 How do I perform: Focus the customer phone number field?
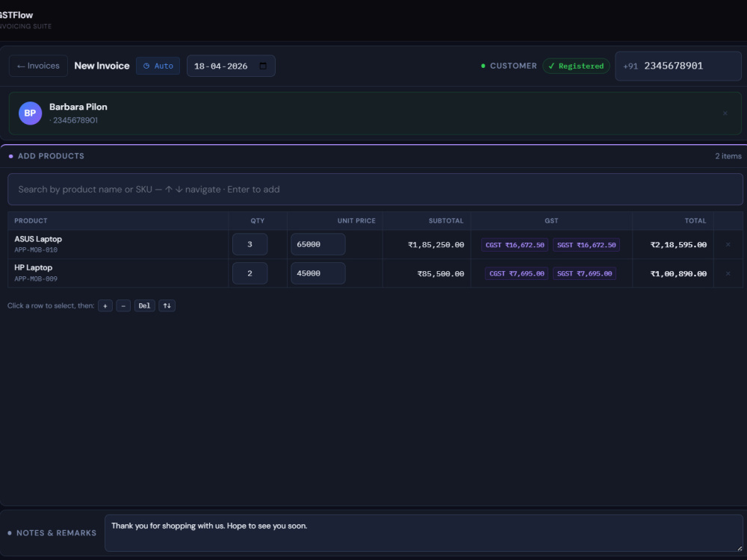point(678,66)
